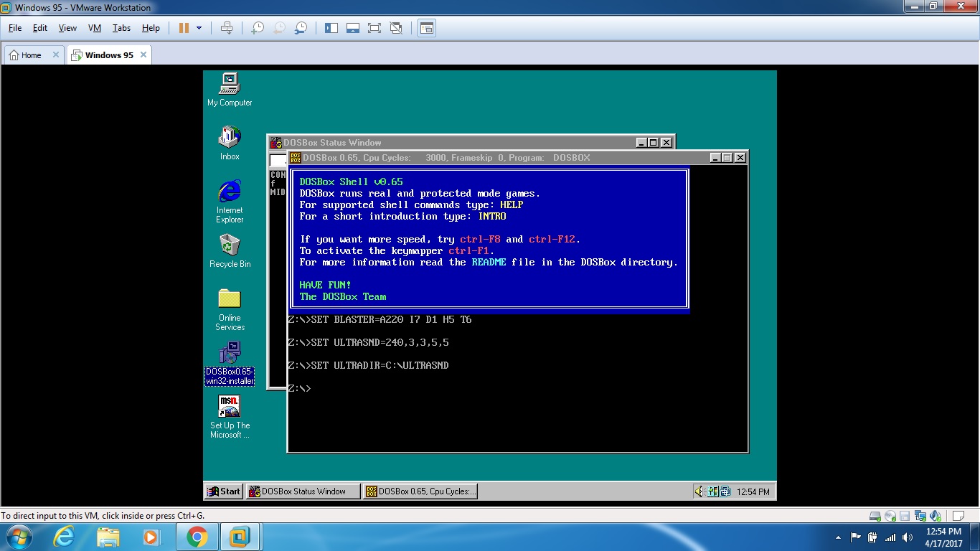980x551 pixels.
Task: Click the Send Ctrl+Alt+Del toolbar icon
Action: (x=227, y=28)
